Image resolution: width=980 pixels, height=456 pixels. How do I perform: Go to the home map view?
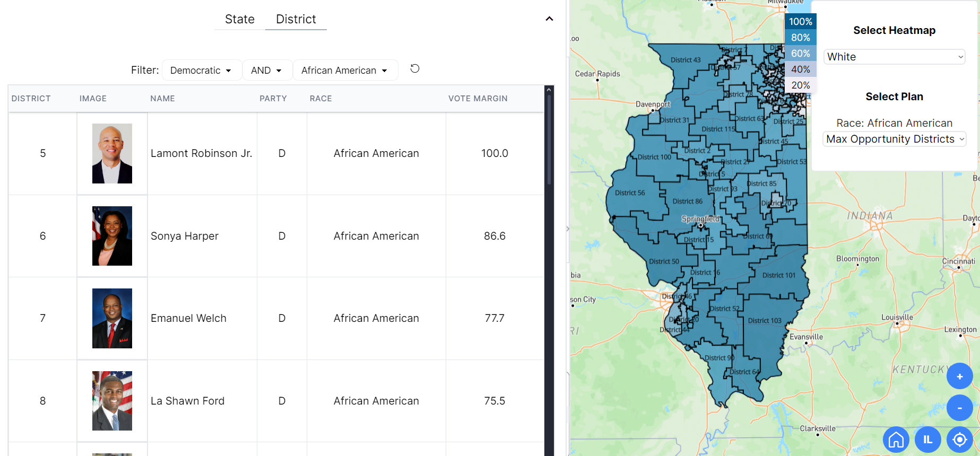(896, 440)
